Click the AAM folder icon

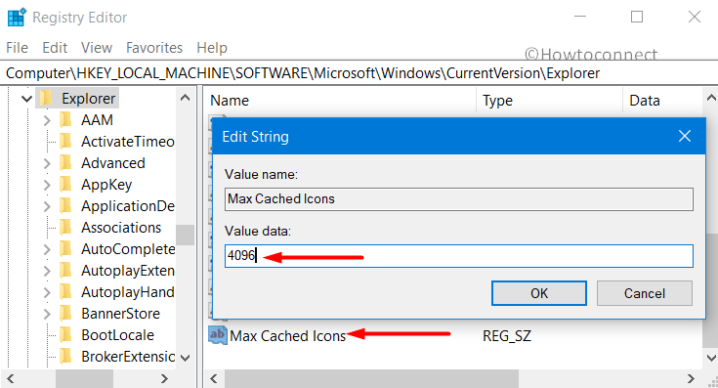pos(66,120)
